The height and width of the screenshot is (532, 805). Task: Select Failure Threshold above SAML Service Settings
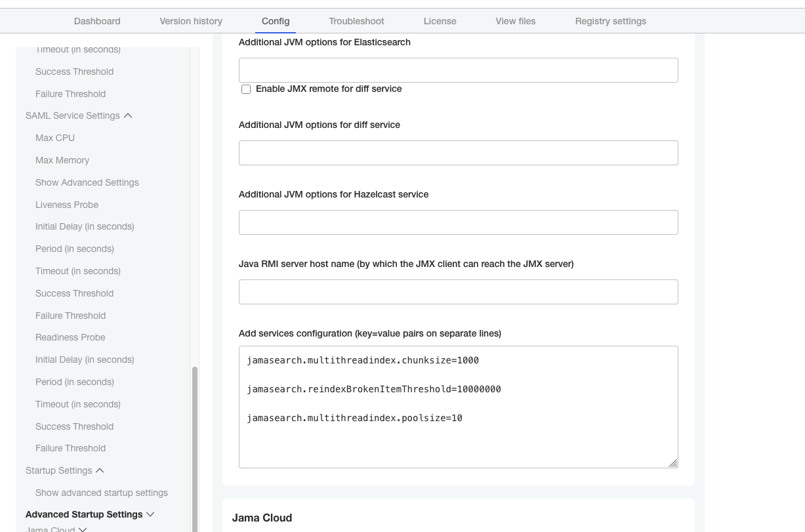[x=70, y=94]
